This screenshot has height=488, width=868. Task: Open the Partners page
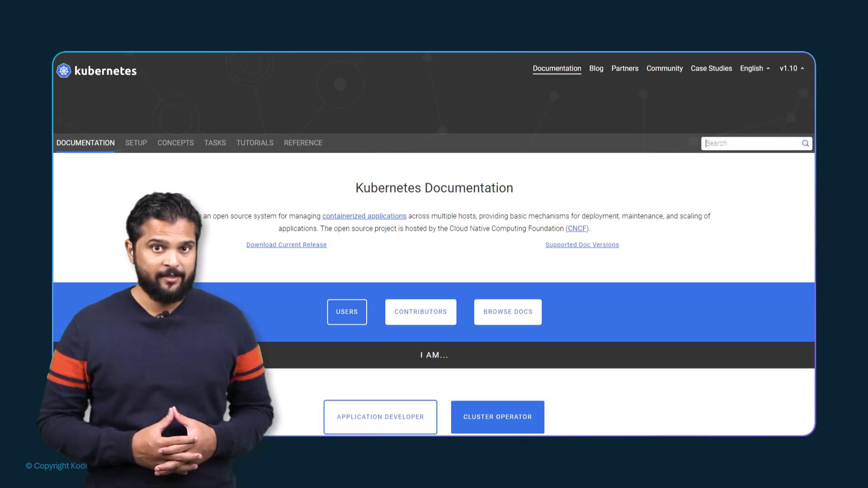point(625,68)
